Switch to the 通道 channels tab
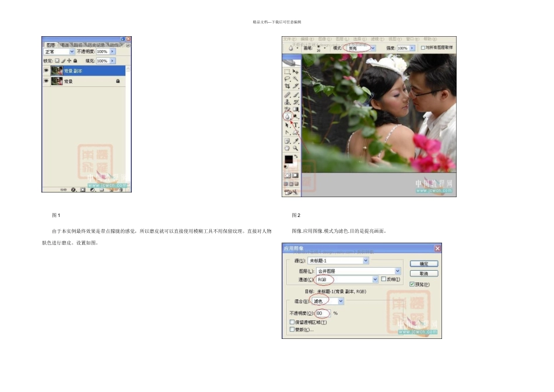 click(x=64, y=45)
